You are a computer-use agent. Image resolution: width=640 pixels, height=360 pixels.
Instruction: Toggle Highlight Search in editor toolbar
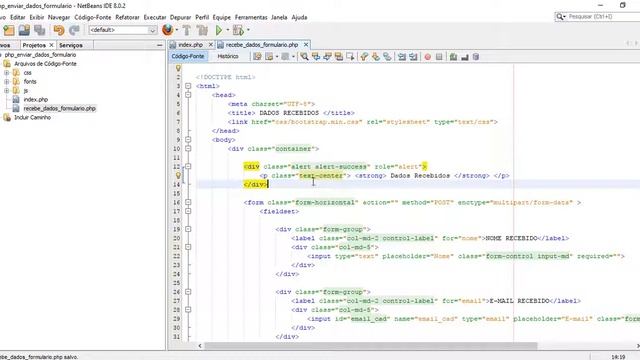point(339,57)
